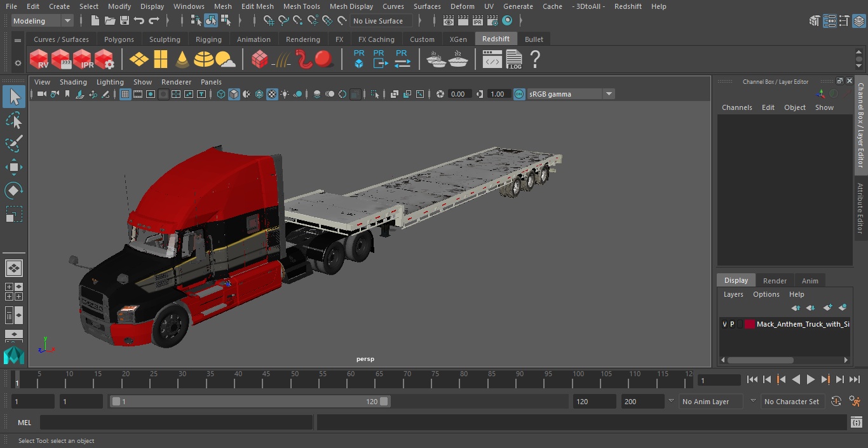Open Redshift render settings gear icon
Viewport: 868px width, 448px height.
pyautogui.click(x=104, y=60)
